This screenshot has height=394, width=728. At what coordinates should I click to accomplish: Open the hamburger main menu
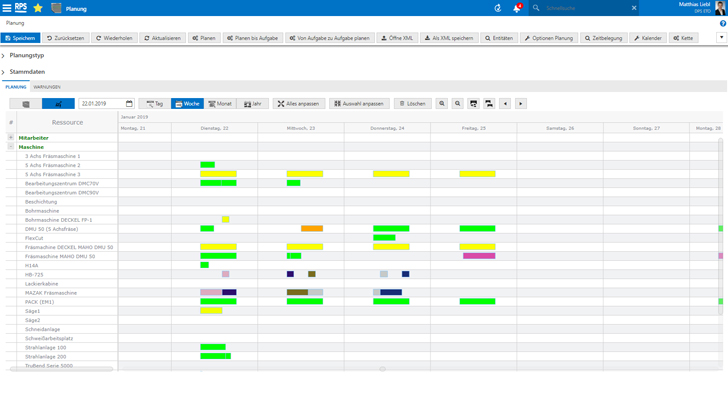coord(6,8)
